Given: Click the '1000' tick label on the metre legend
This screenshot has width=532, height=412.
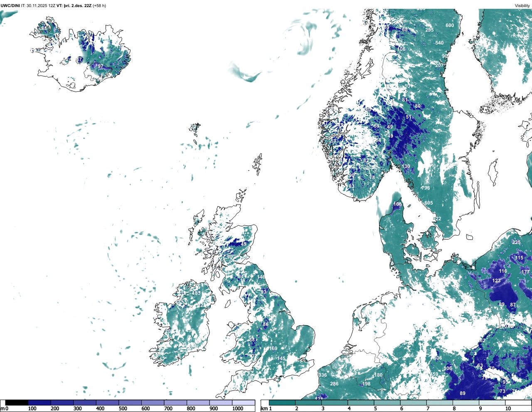Looking at the screenshot, I should tap(238, 409).
